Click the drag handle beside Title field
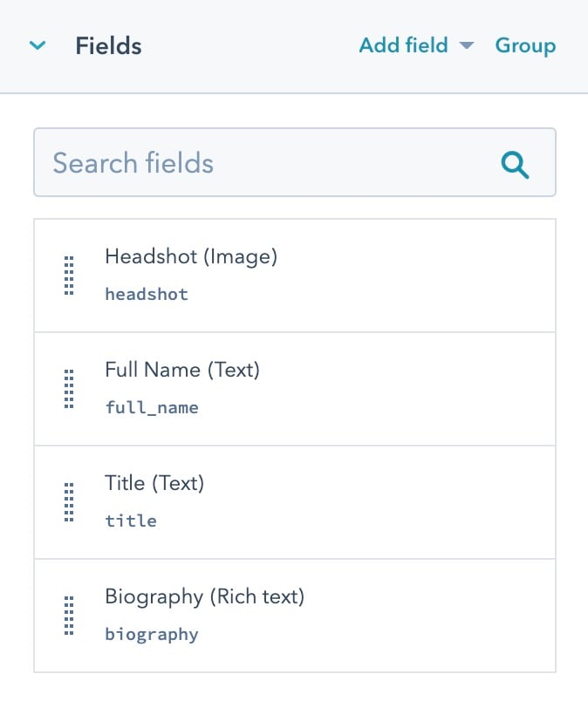Image resolution: width=588 pixels, height=708 pixels. pos(69,502)
